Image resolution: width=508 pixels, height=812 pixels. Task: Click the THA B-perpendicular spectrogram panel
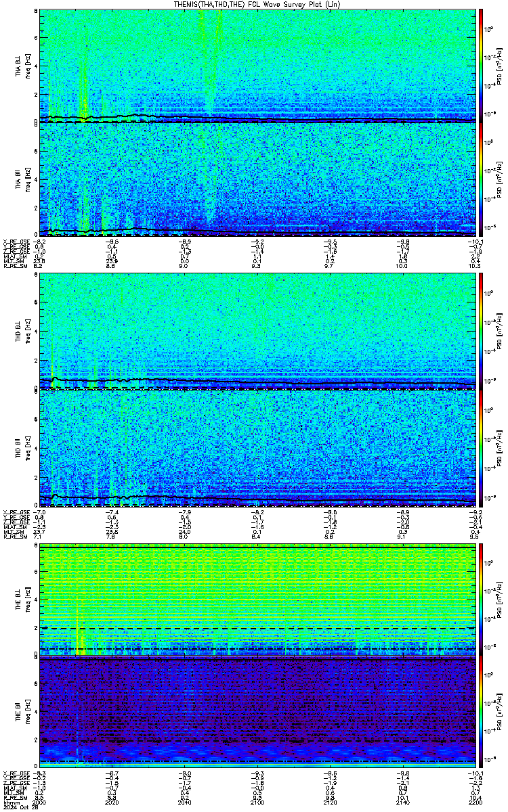pyautogui.click(x=258, y=66)
